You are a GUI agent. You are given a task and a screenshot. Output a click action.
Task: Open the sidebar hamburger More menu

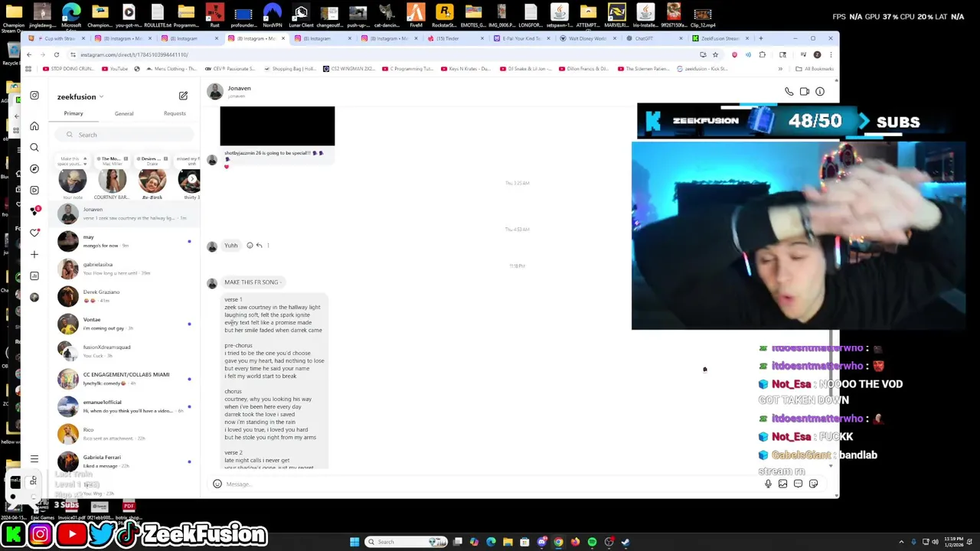tap(34, 458)
